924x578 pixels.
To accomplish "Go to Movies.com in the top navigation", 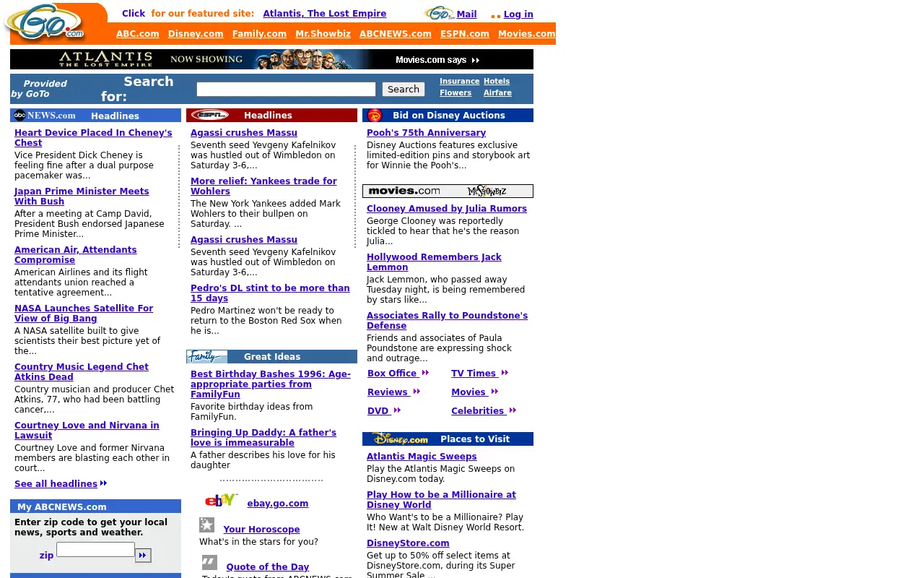I will pyautogui.click(x=527, y=34).
